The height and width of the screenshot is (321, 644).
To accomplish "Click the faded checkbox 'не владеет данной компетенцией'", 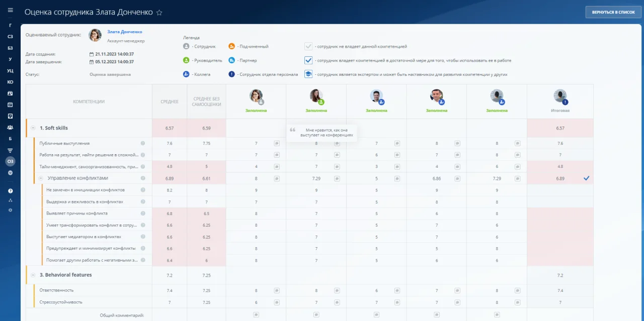I will point(308,46).
